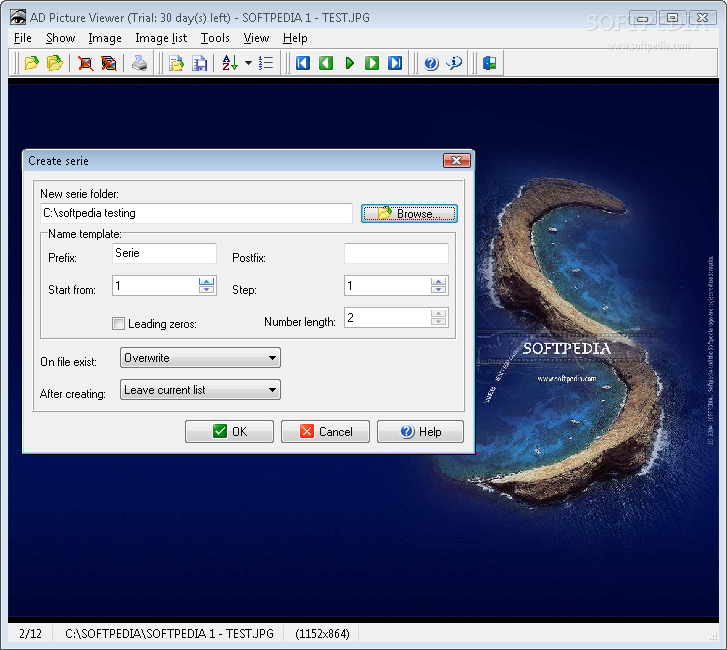This screenshot has width=727, height=650.
Task: Click the 2/12 status bar counter
Action: tap(31, 633)
